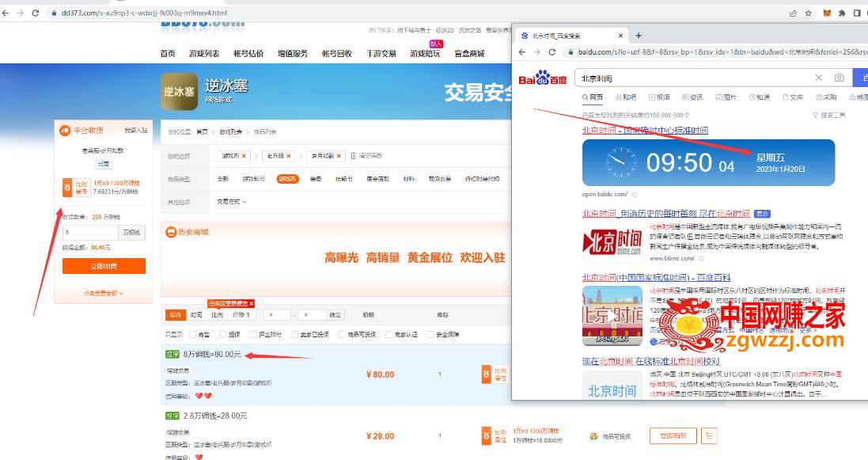Click 立即购买 on the 28.00 listing
The width and height of the screenshot is (868, 460).
coord(673,435)
